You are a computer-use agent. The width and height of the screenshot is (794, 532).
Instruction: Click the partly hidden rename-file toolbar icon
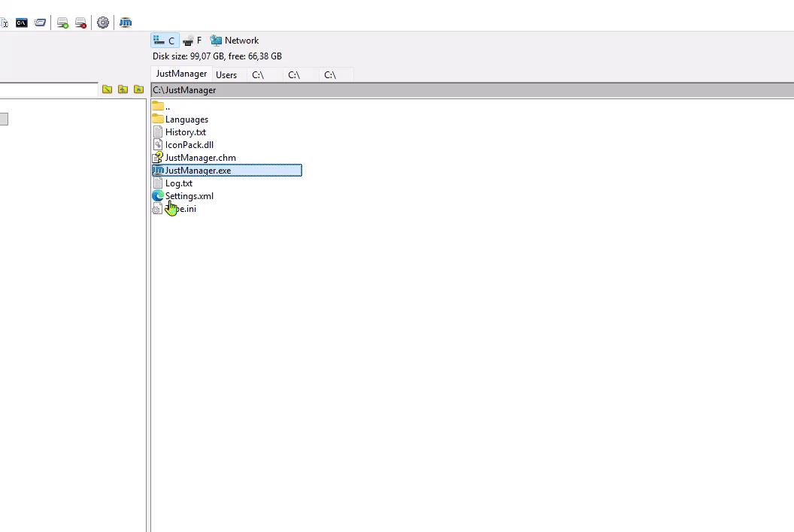tap(4, 23)
